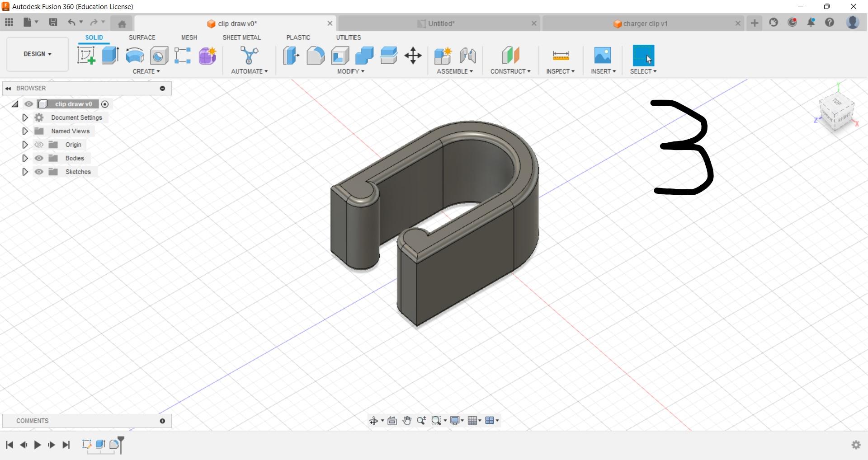Select the Fillet tool in Modify group

[315, 56]
